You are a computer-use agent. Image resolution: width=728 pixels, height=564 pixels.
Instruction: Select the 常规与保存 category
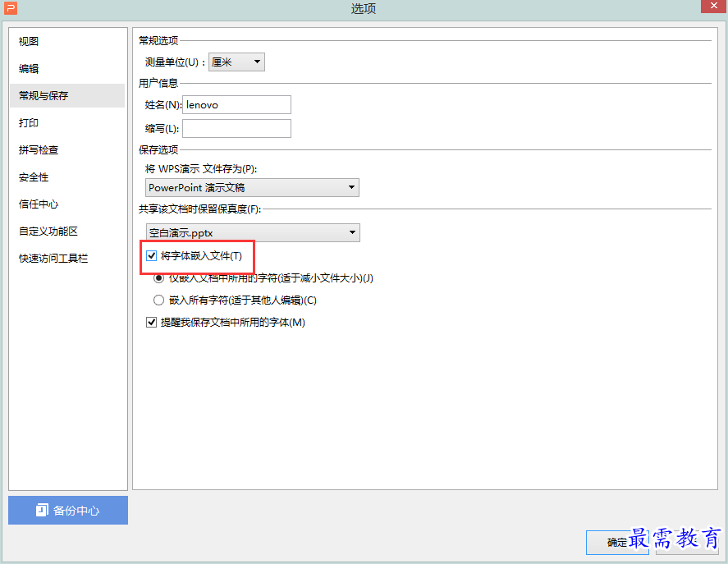[67, 96]
